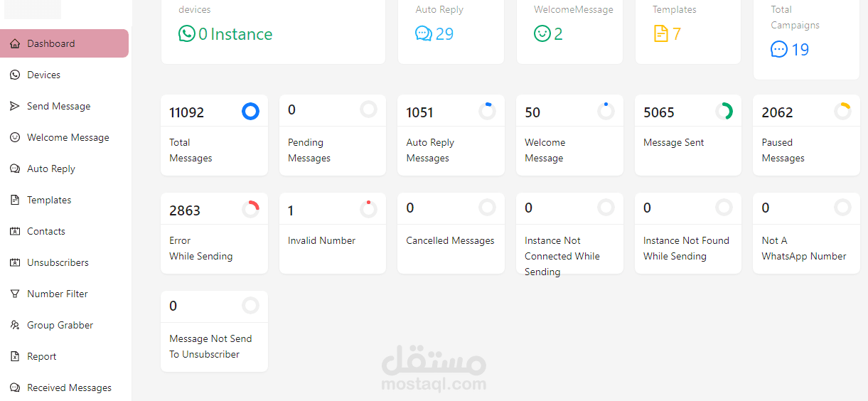Click the Templates document icon in sidebar
This screenshot has width=868, height=401.
pyautogui.click(x=15, y=200)
